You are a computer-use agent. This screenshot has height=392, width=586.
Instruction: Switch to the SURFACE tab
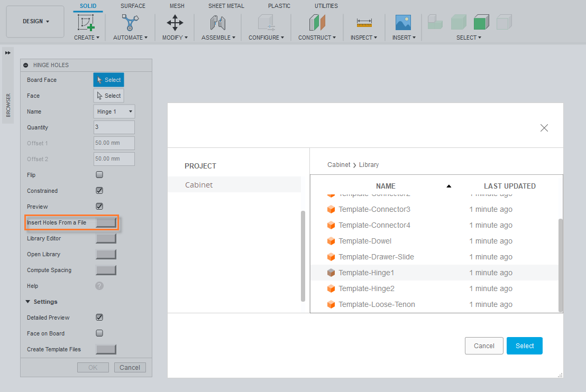click(133, 6)
